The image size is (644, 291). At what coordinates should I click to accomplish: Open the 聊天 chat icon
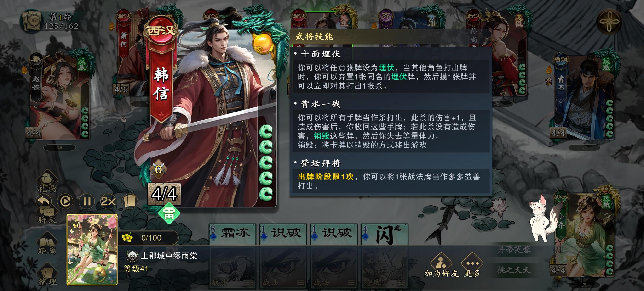[47, 215]
